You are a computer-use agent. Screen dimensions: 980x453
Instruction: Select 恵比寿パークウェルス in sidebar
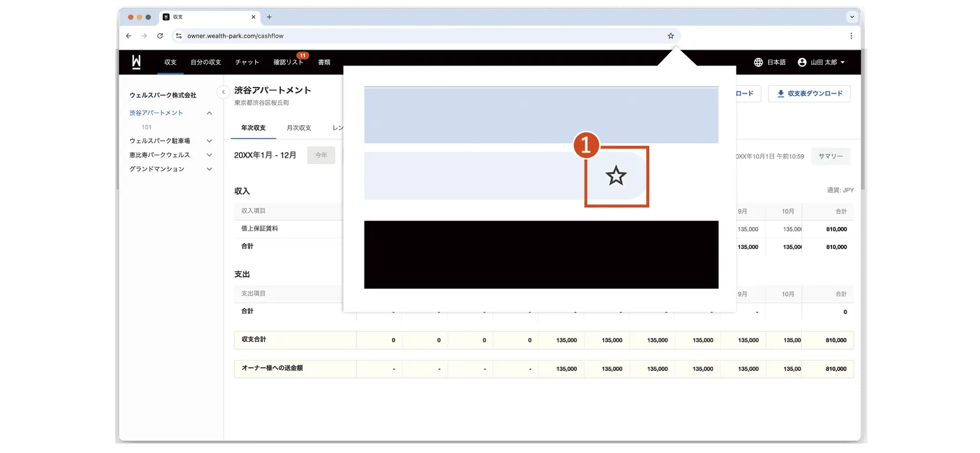160,155
